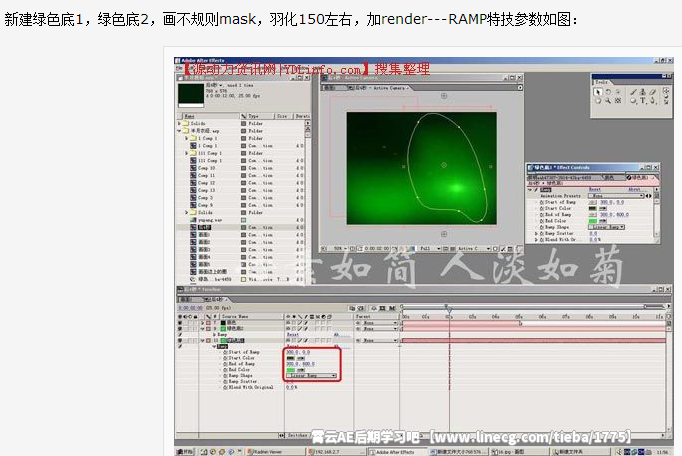Enable motion blur button in timeline

click(x=392, y=308)
